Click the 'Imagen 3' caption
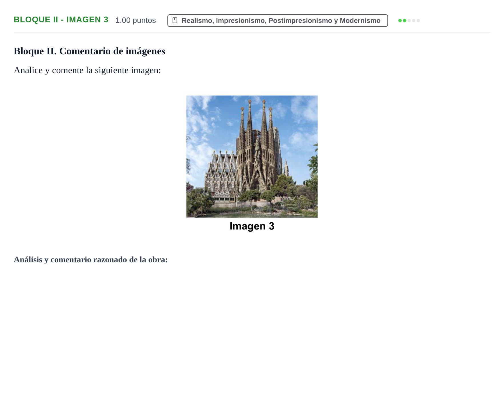This screenshot has width=504, height=420. pos(252,226)
